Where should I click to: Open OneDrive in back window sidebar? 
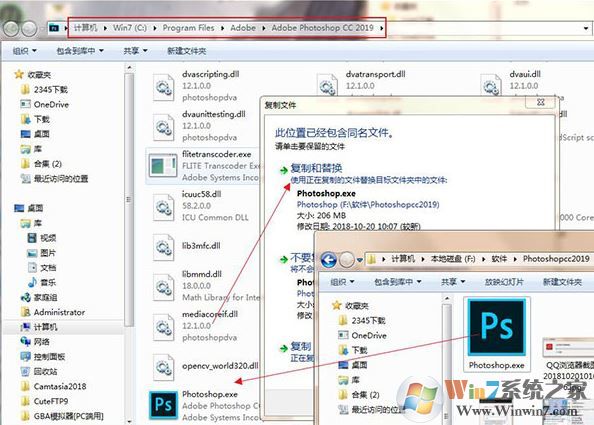(x=45, y=104)
